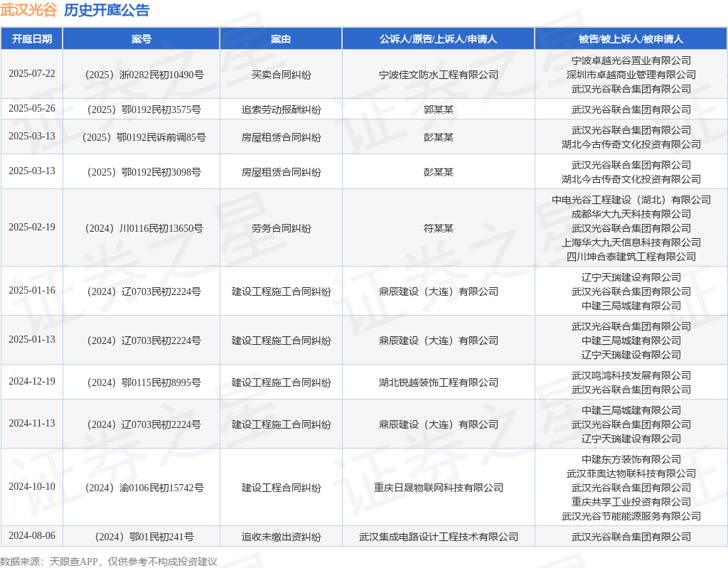The width and height of the screenshot is (728, 568).
Task: Click defendant 上海华大九天信息科技有限公司
Action: click(x=631, y=242)
